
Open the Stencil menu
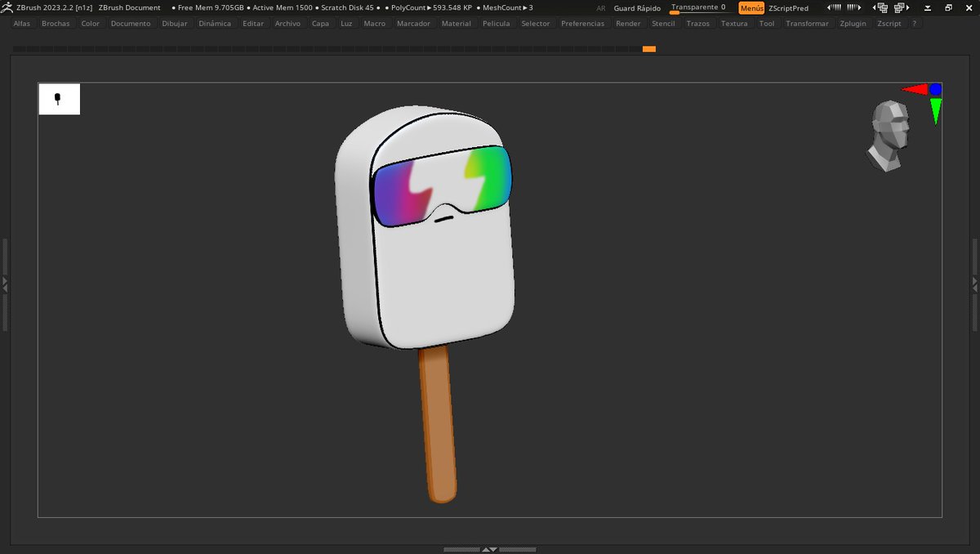tap(663, 24)
